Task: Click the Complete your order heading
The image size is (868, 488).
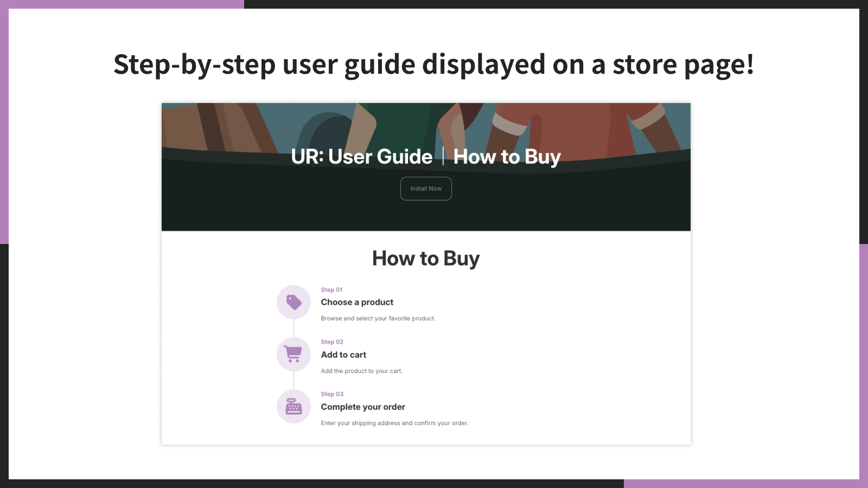Action: [363, 406]
